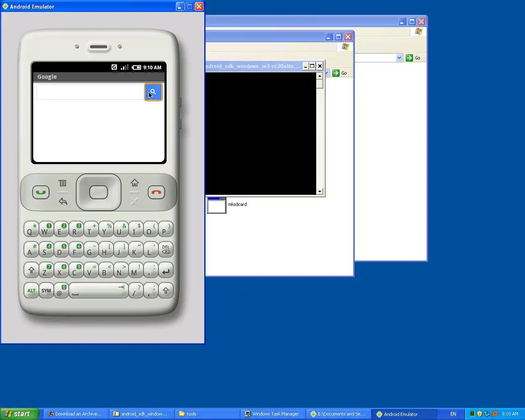Tap the V key on emulator keyboard
525x420 pixels.
(x=91, y=270)
